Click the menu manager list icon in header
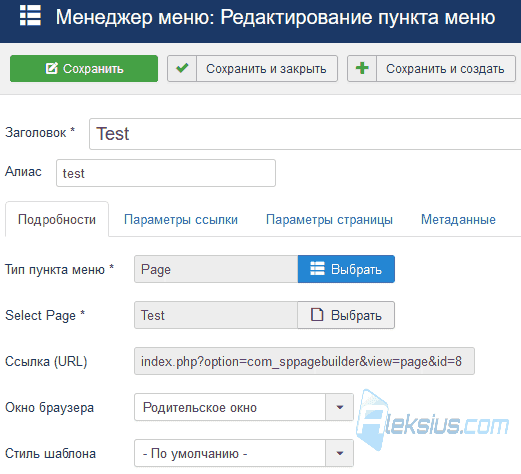Image resolution: width=521 pixels, height=474 pixels. tap(30, 16)
